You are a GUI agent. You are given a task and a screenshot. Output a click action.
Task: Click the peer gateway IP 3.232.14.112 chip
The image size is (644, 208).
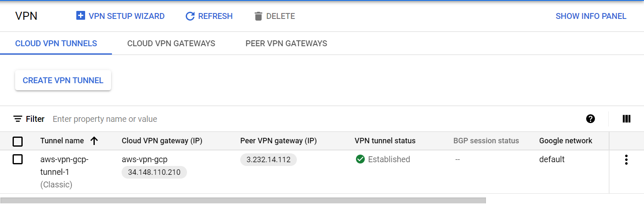268,160
